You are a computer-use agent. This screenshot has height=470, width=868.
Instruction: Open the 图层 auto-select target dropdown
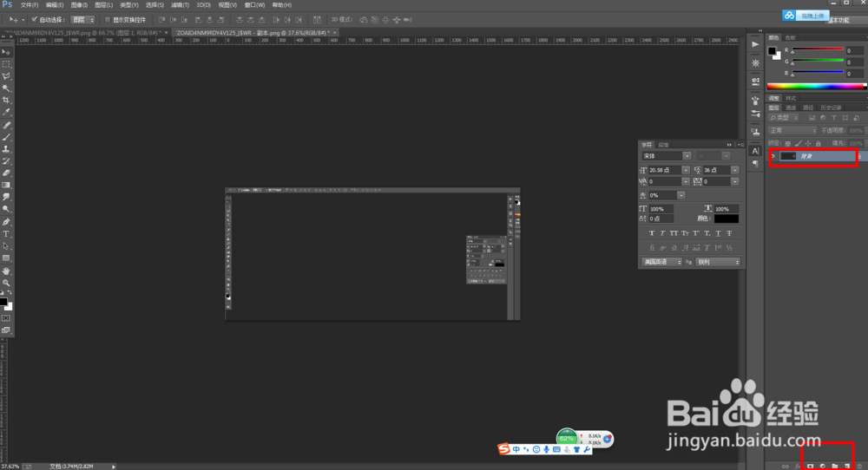click(83, 19)
